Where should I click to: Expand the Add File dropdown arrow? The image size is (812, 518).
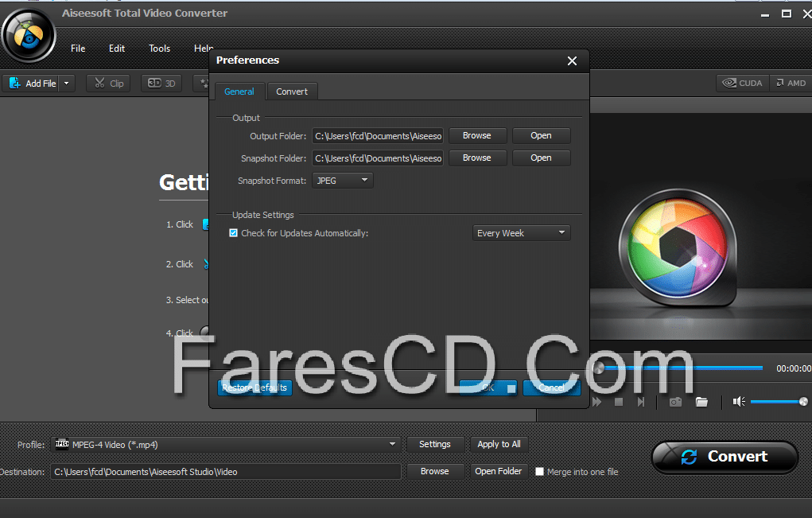pyautogui.click(x=66, y=84)
